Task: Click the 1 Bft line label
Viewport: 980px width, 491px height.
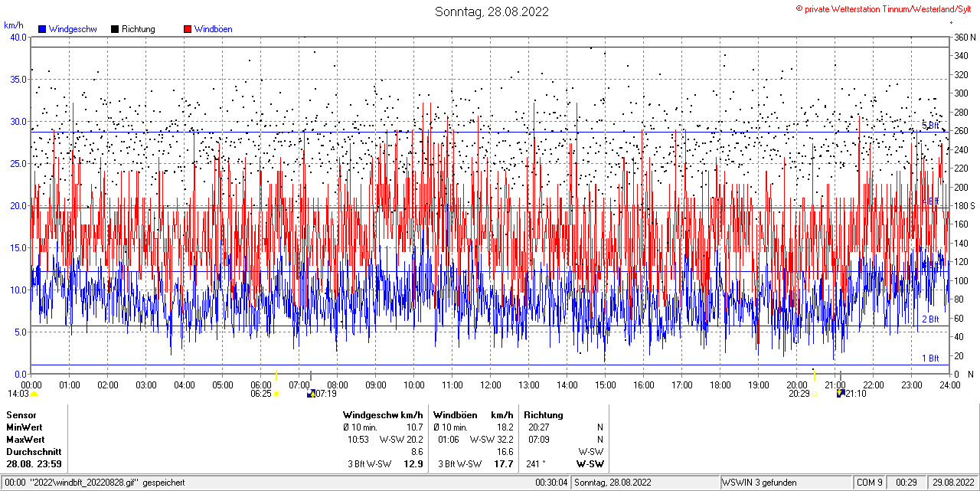Action: click(x=929, y=358)
